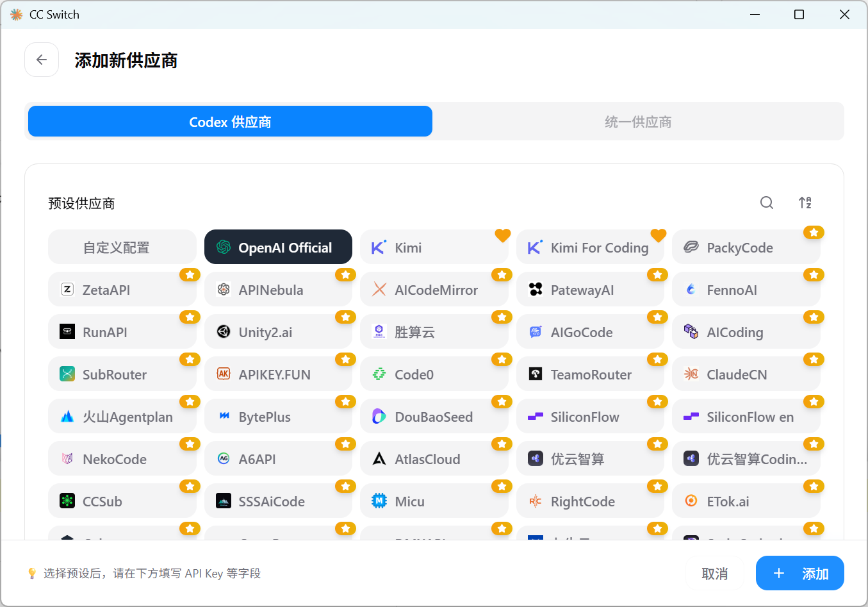Click the BytePlus logo icon
Image resolution: width=868 pixels, height=607 pixels.
(x=224, y=417)
